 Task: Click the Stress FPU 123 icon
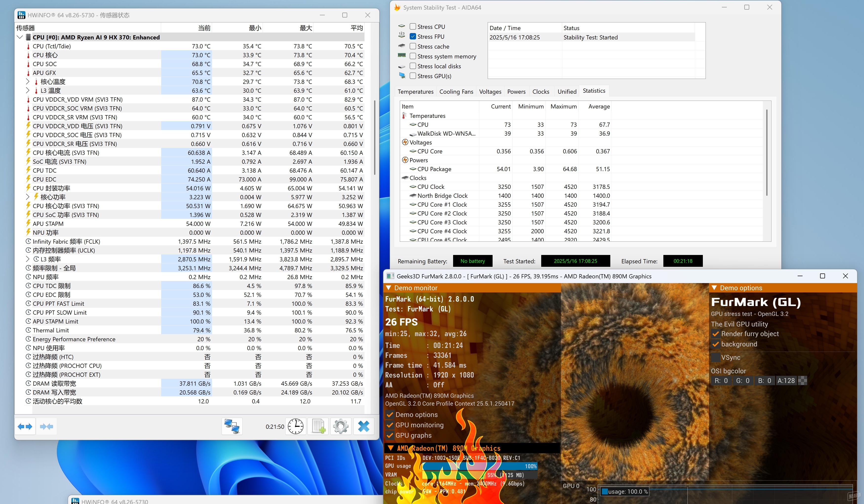402,35
